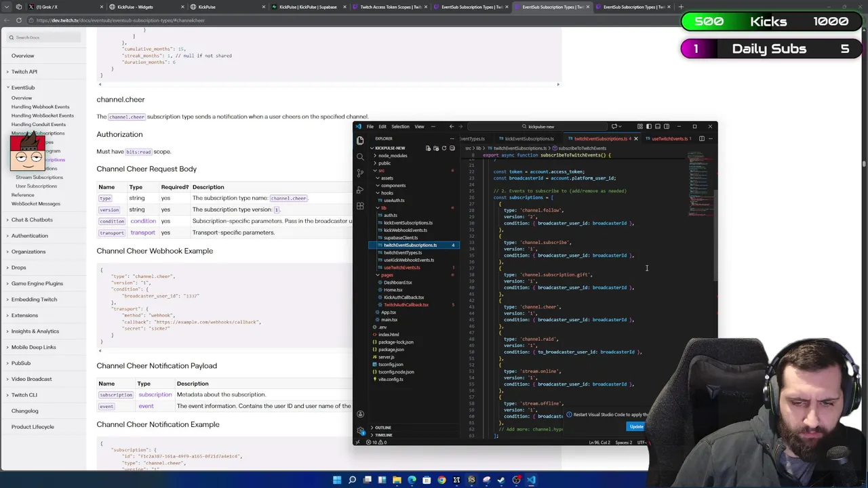Open File Explorer from the taskbar
Image resolution: width=868 pixels, height=488 pixels.
click(x=397, y=480)
